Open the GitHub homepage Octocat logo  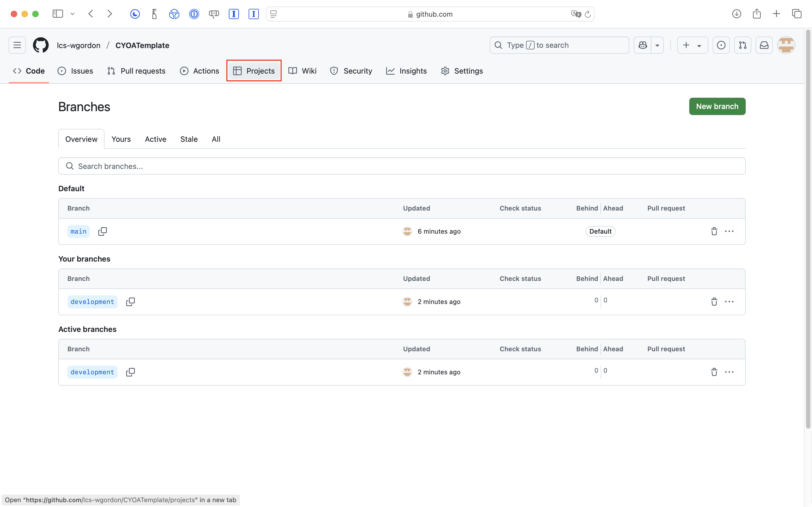click(41, 45)
